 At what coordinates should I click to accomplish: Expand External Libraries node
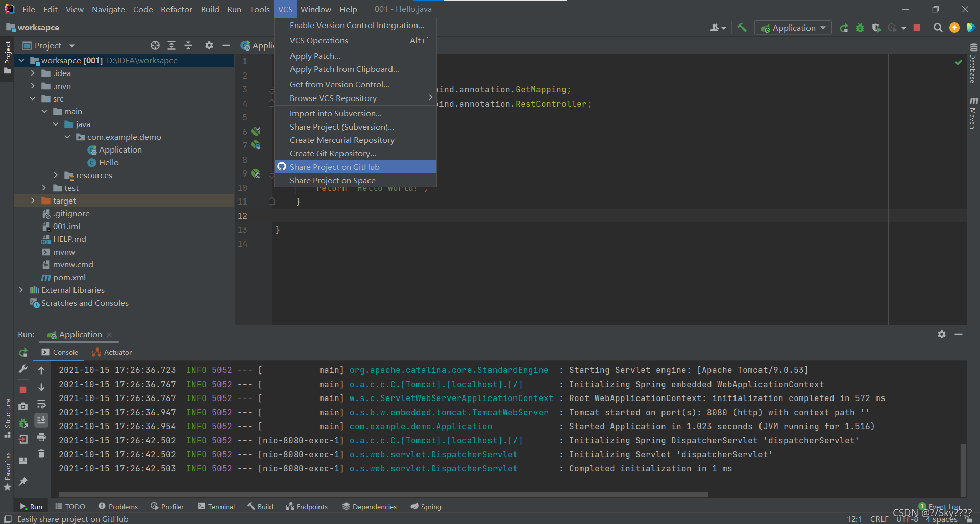tap(21, 290)
